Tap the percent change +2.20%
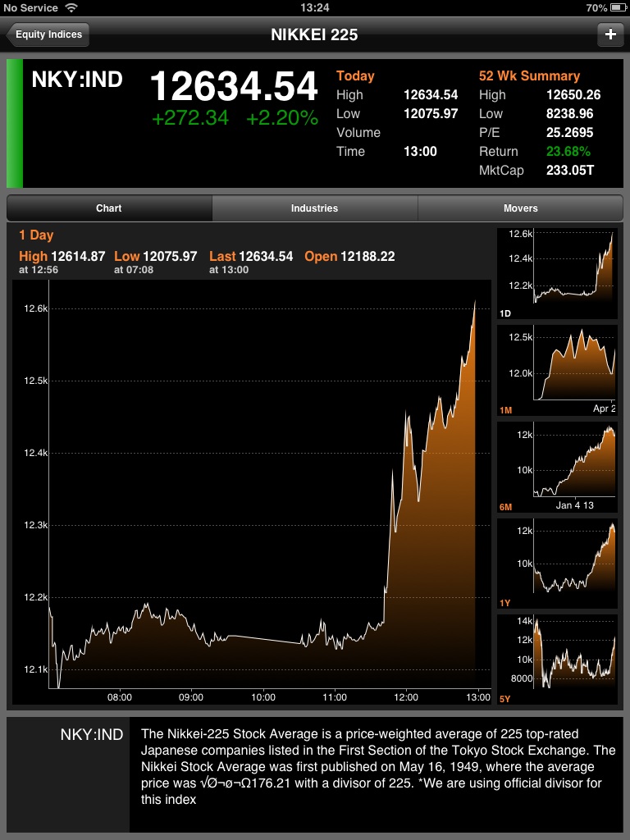Image resolution: width=630 pixels, height=840 pixels. pos(282,118)
